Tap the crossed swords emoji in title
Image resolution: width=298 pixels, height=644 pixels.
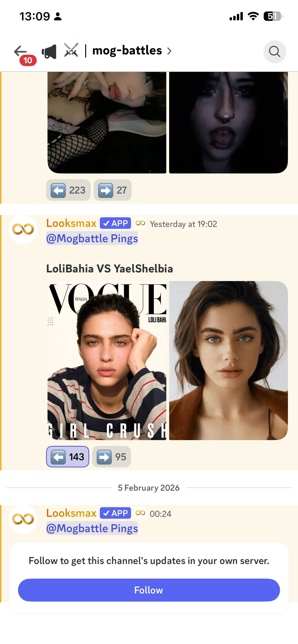pyautogui.click(x=71, y=50)
